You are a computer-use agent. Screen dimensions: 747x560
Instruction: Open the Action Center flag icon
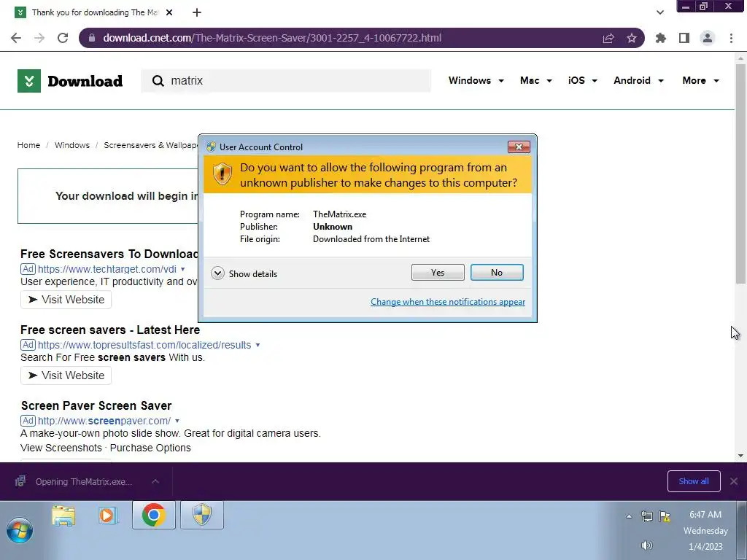(665, 516)
